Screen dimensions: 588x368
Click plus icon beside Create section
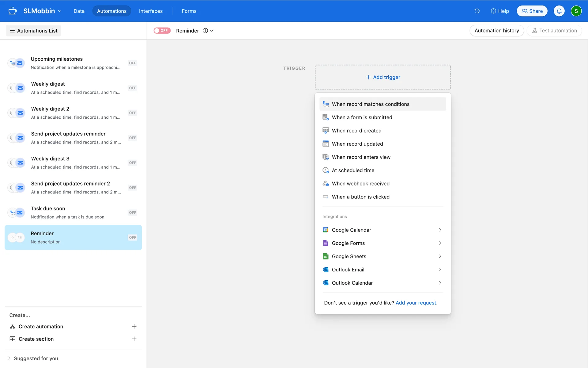(x=134, y=339)
